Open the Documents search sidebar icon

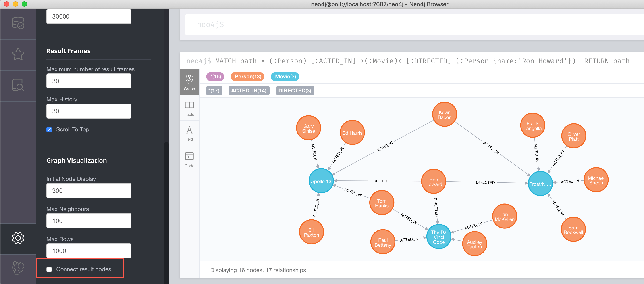coord(18,85)
